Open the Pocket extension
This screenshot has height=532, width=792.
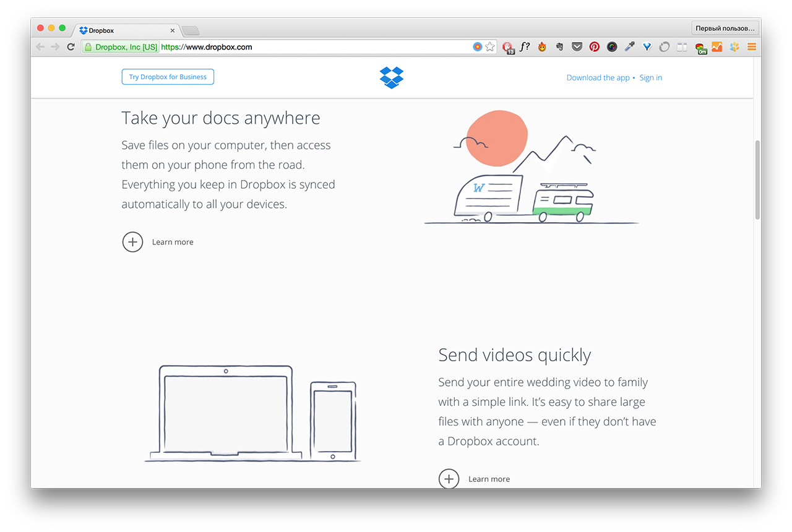(577, 46)
